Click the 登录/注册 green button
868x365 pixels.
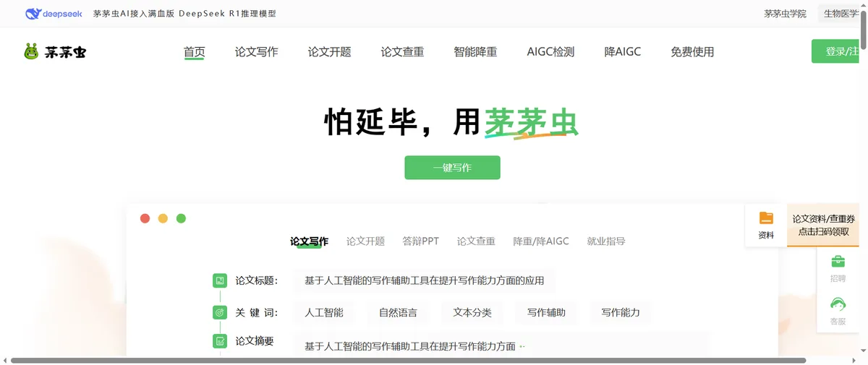point(835,51)
